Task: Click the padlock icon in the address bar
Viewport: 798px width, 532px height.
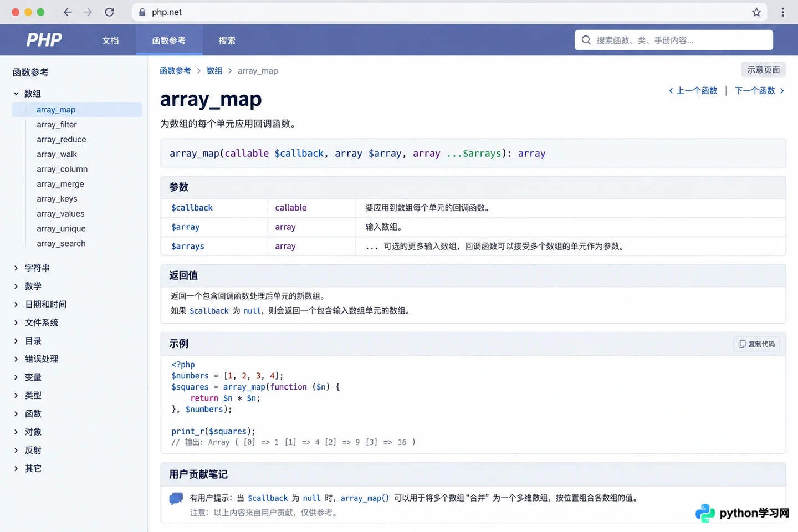Action: coord(142,12)
